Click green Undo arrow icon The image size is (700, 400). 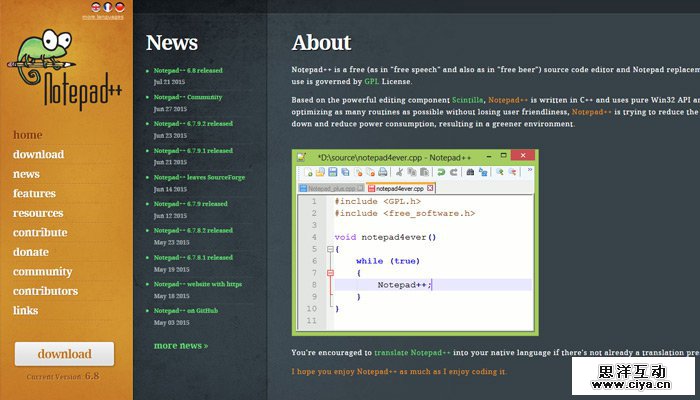441,172
